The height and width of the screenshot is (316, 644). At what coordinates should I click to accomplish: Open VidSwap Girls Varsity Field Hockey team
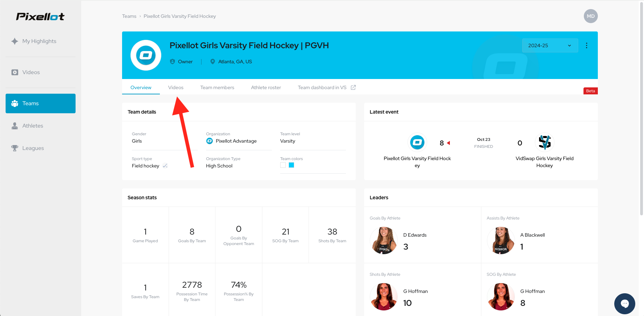(545, 162)
